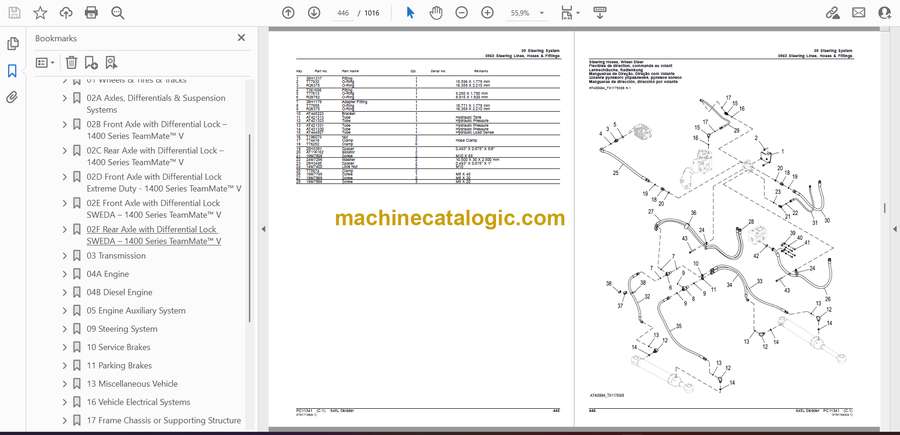Open 02F Rear Axle SWEDA bookmark
Image resolution: width=900 pixels, height=435 pixels.
pos(154,235)
